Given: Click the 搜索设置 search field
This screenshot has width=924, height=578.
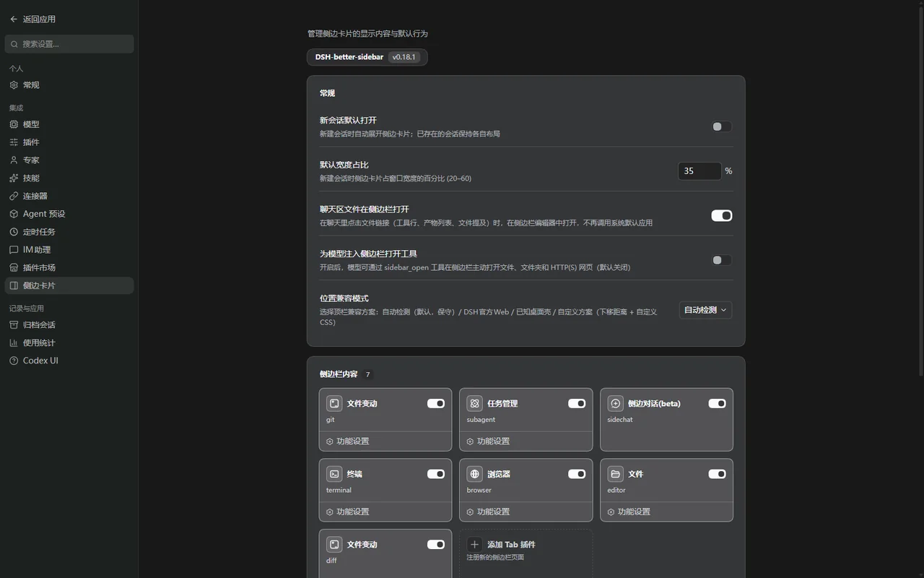Looking at the screenshot, I should (x=69, y=44).
